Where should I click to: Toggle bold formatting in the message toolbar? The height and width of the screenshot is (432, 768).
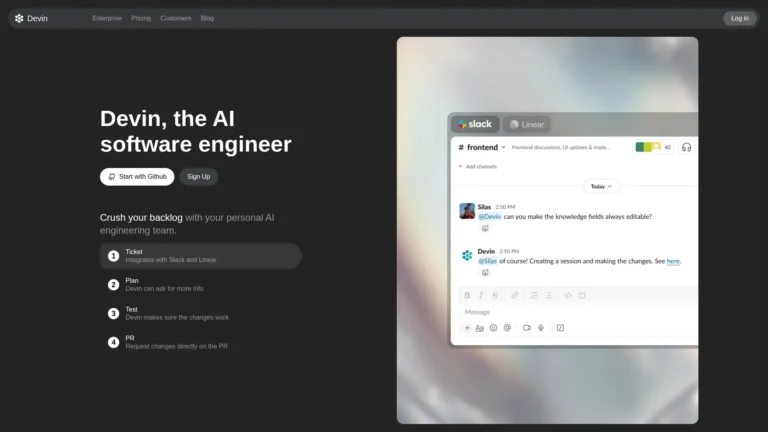coord(467,295)
